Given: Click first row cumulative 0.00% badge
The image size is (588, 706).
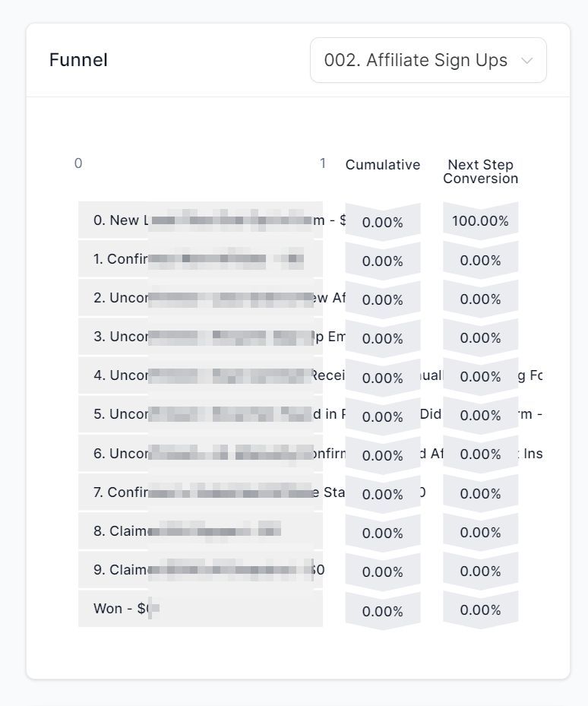Looking at the screenshot, I should point(382,223).
